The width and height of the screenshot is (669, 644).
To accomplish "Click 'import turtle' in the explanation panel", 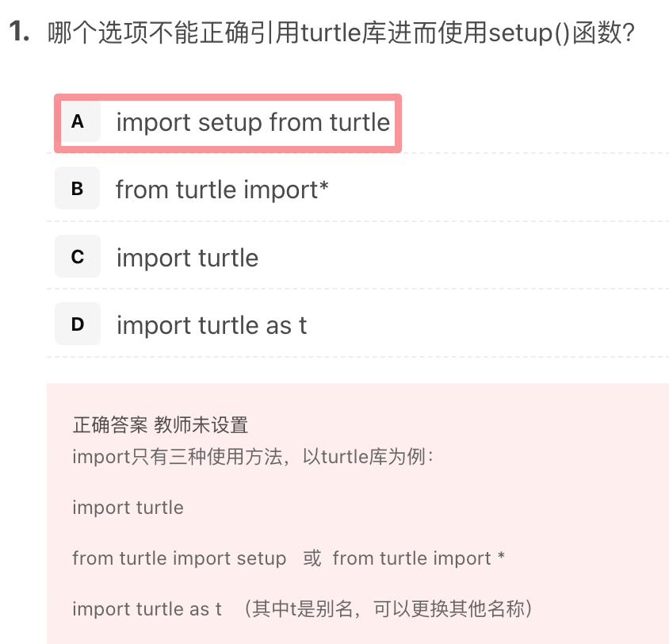I will [x=128, y=508].
